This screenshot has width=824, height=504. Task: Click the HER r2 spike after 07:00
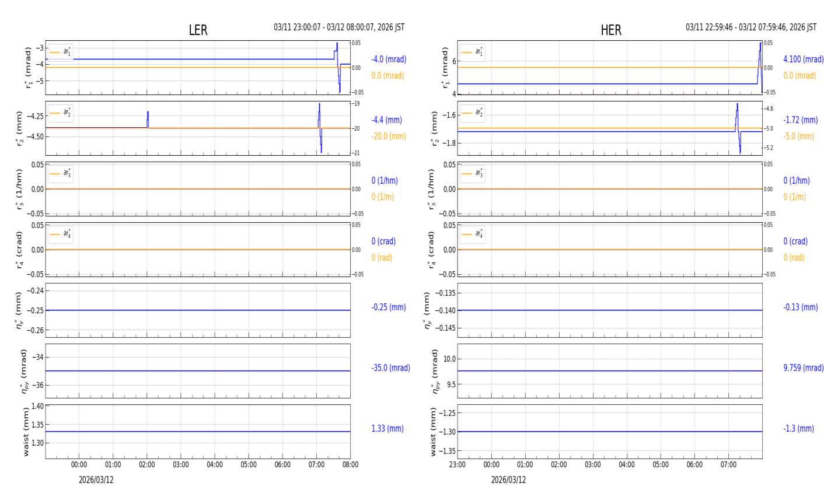(738, 128)
